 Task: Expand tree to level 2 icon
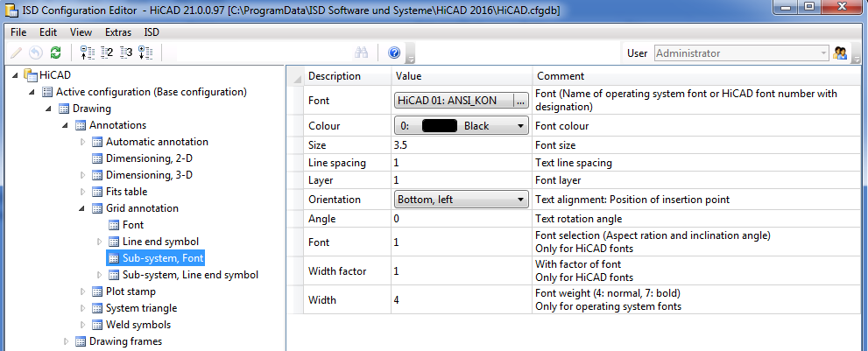click(107, 53)
